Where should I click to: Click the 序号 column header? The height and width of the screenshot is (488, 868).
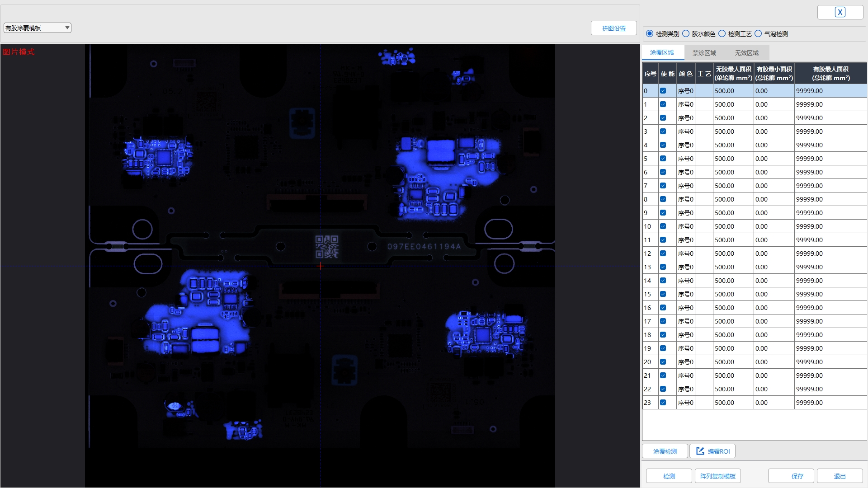[x=651, y=74]
